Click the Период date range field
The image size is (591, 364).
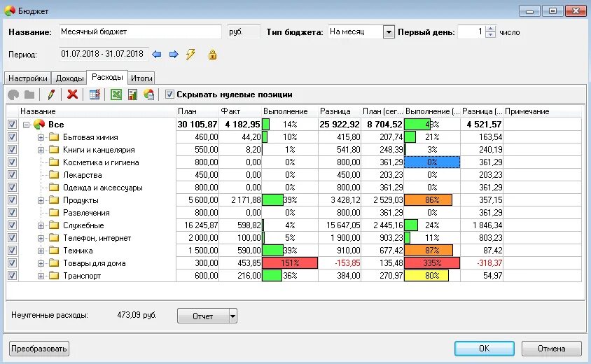pyautogui.click(x=104, y=55)
